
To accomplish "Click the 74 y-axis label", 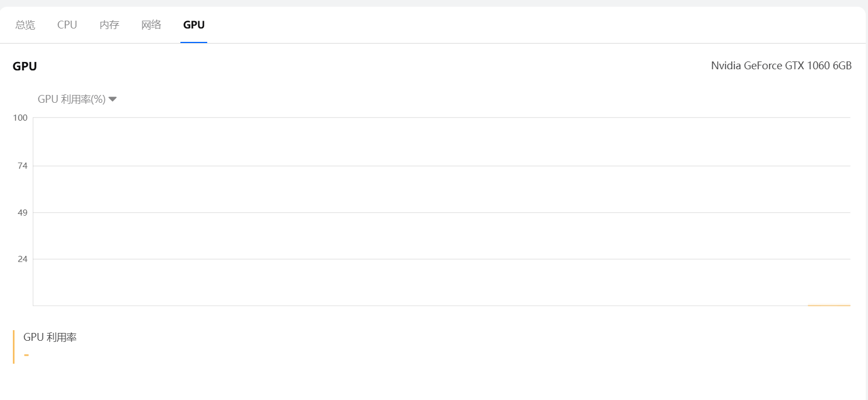I will click(22, 166).
